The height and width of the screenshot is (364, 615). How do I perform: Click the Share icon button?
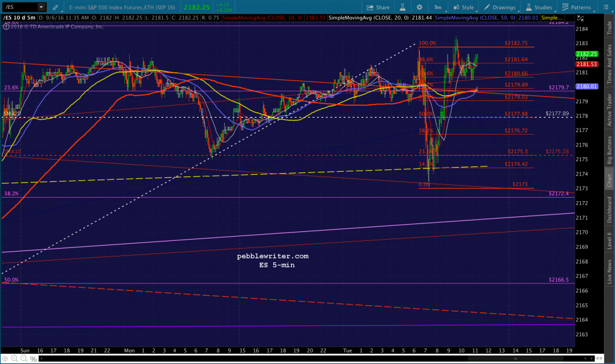click(378, 7)
